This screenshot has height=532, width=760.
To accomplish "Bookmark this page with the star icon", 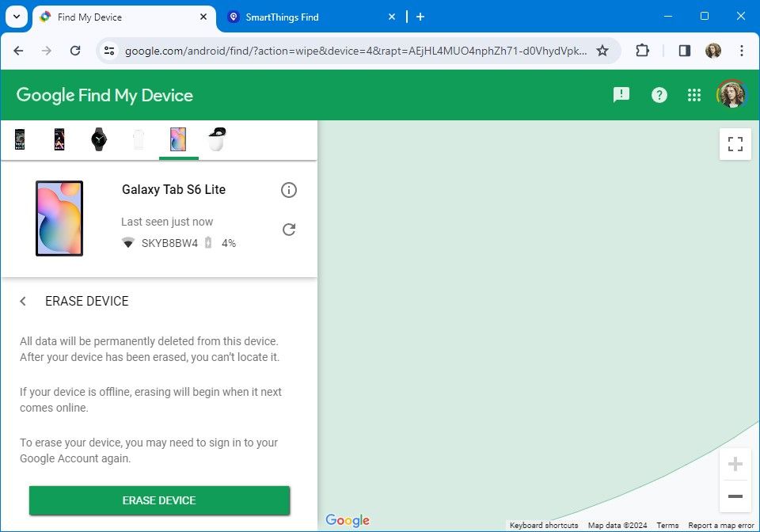I will click(x=602, y=50).
